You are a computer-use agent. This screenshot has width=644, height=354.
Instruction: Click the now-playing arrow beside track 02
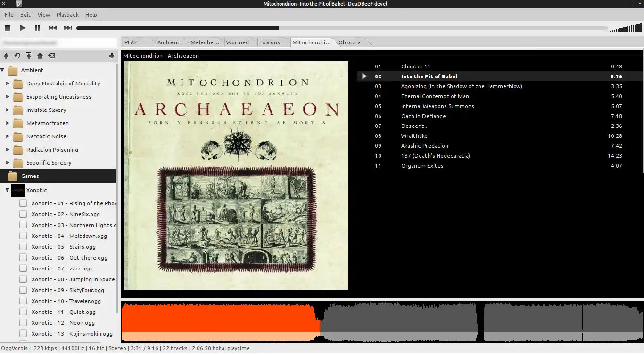tap(364, 76)
